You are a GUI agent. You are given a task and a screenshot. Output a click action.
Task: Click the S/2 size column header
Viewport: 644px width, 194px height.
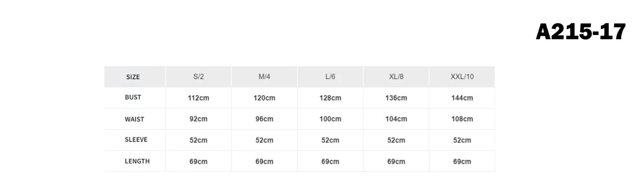198,76
